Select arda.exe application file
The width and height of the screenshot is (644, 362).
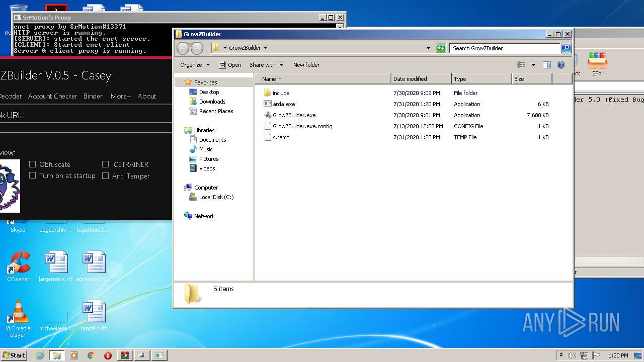click(279, 104)
